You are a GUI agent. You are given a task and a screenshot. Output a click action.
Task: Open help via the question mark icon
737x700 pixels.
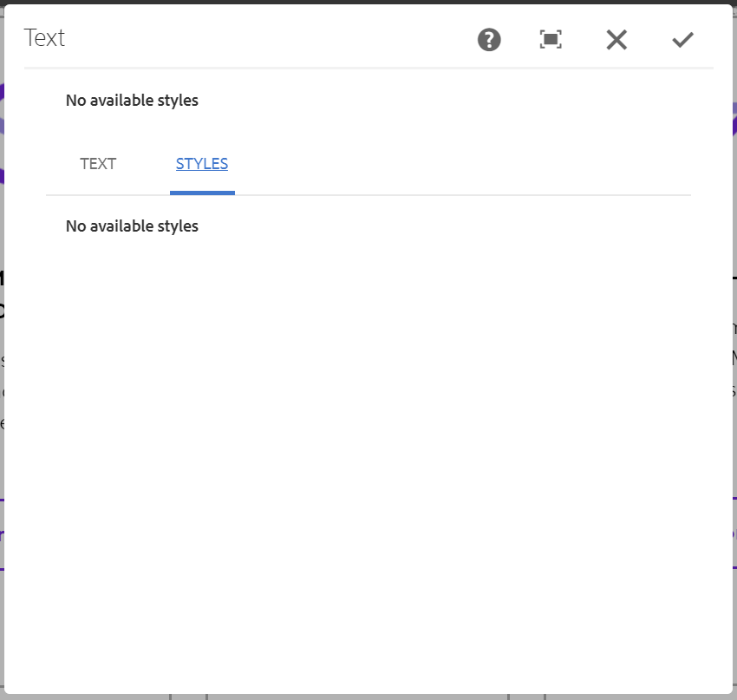(489, 40)
